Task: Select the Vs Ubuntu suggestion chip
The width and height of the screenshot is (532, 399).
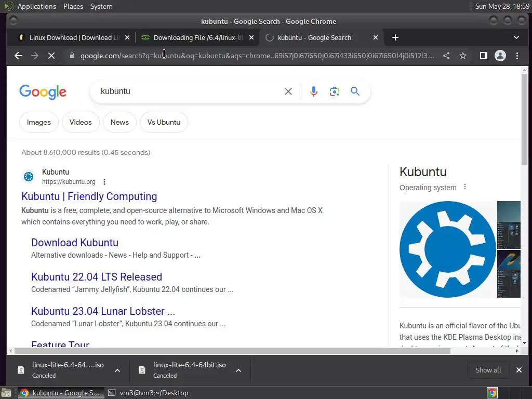Action: [164, 122]
